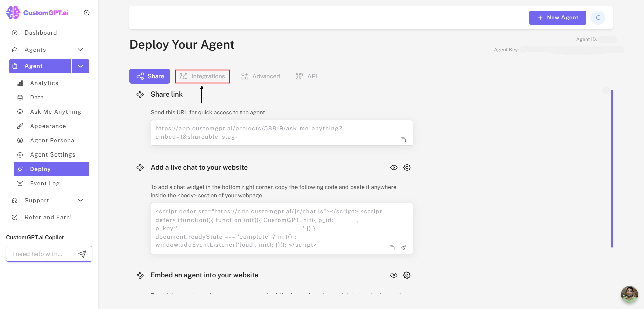Open the user profile avatar C
The image size is (644, 309).
click(598, 18)
